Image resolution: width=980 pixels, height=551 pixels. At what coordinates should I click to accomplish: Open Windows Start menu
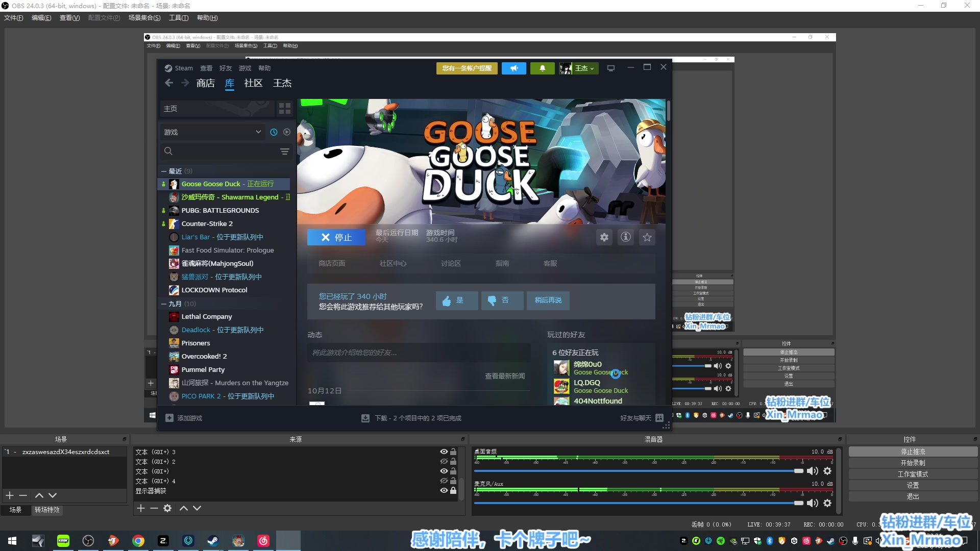coord(12,541)
